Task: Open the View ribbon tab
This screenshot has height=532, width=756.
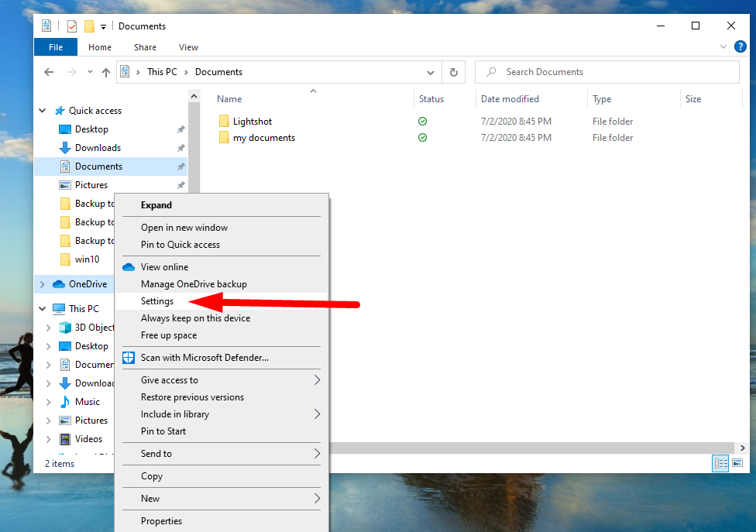Action: click(188, 47)
